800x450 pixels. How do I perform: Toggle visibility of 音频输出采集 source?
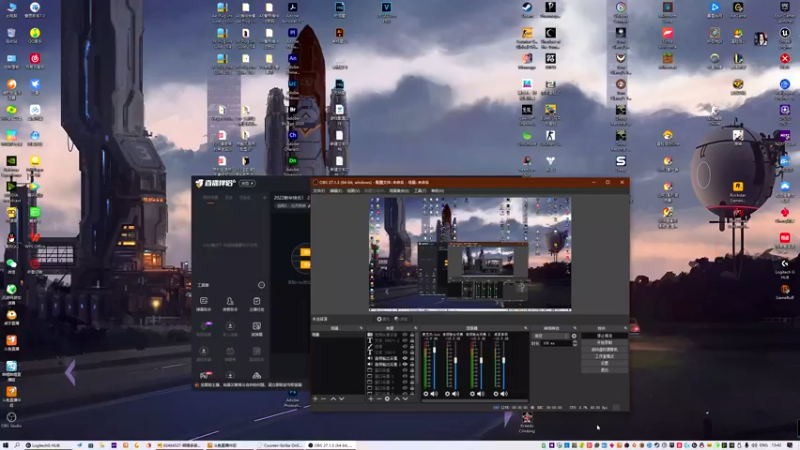405,358
